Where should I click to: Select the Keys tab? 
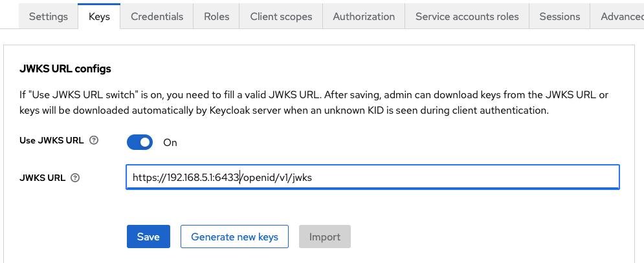pyautogui.click(x=99, y=16)
